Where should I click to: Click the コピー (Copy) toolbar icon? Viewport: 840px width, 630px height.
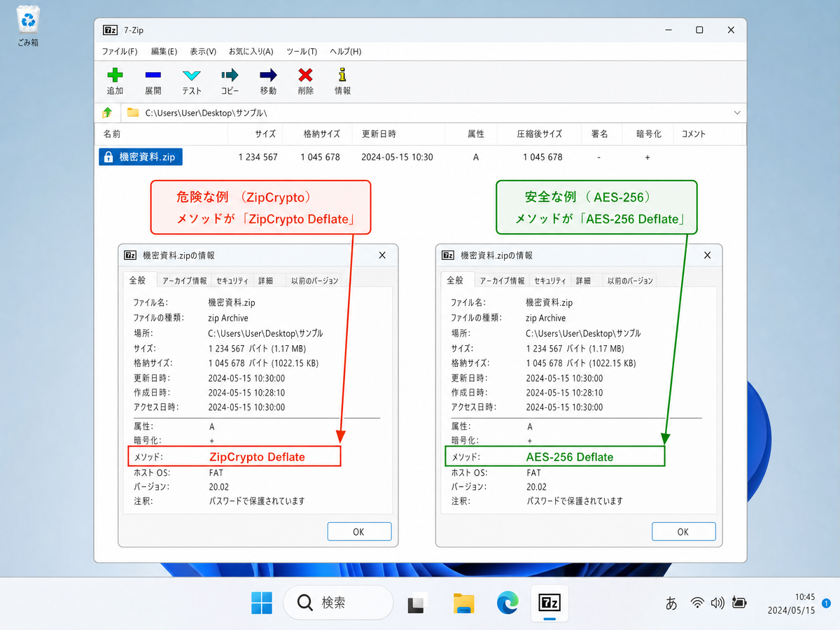[230, 75]
